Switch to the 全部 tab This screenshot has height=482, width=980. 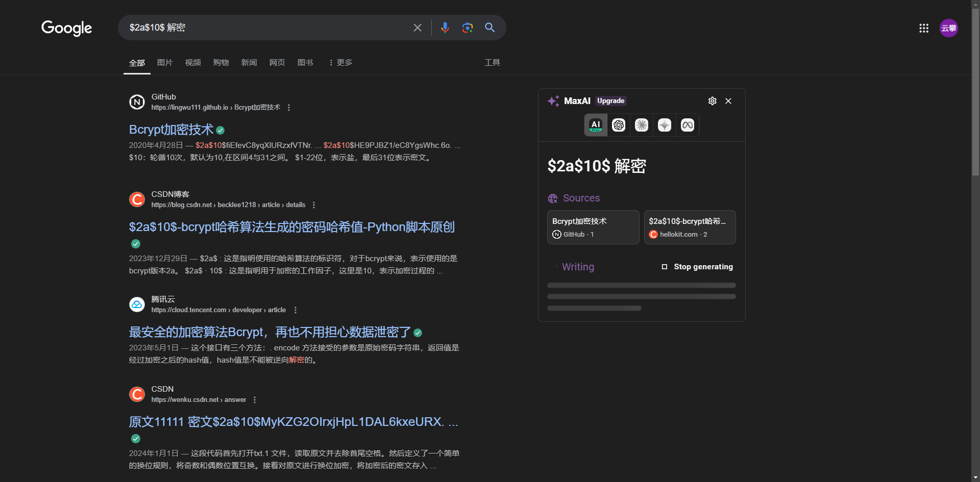point(137,63)
